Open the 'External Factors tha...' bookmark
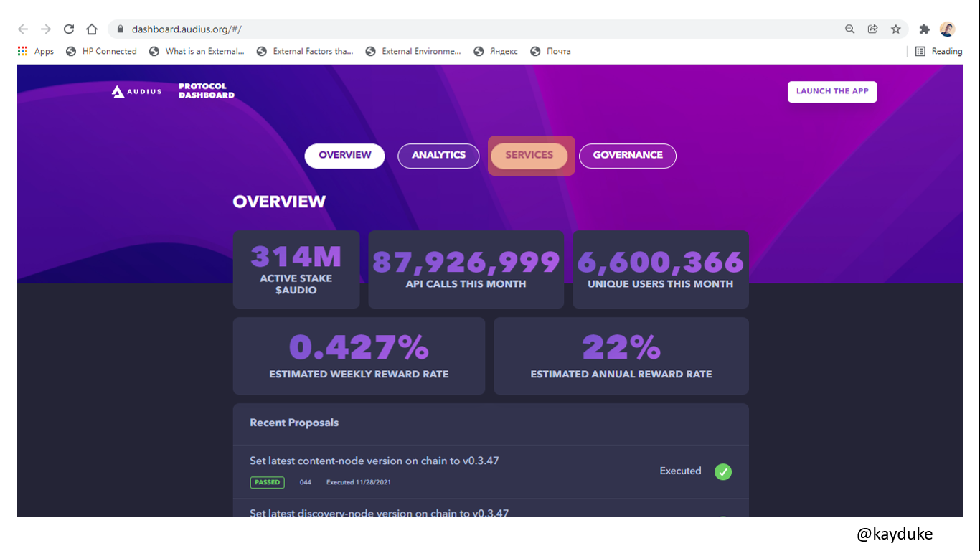 coord(305,51)
